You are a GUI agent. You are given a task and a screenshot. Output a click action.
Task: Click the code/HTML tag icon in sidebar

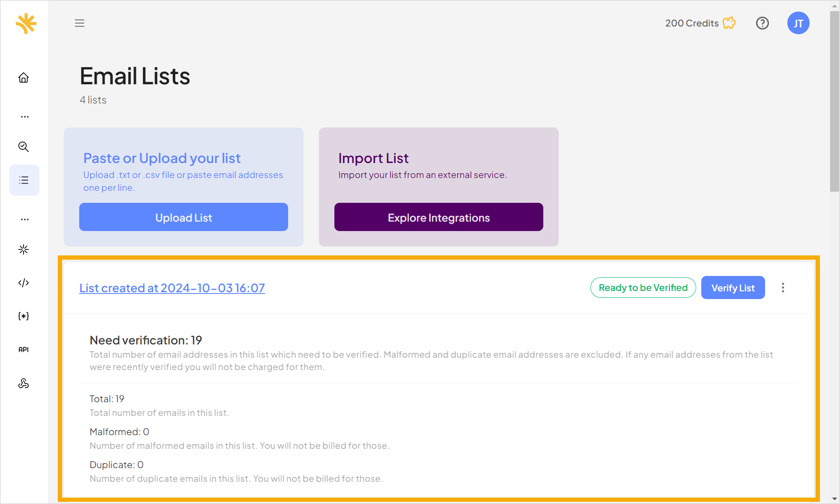coord(24,282)
